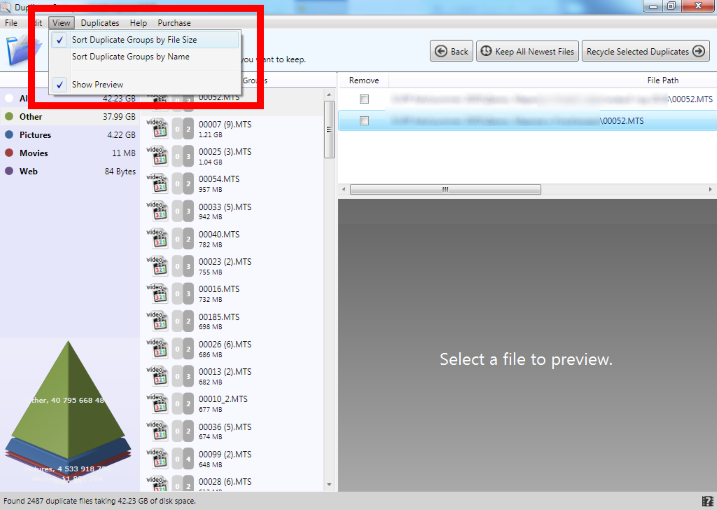The width and height of the screenshot is (717, 510).
Task: Click the video icon beside 00007 (9).MTS
Action: [156, 128]
